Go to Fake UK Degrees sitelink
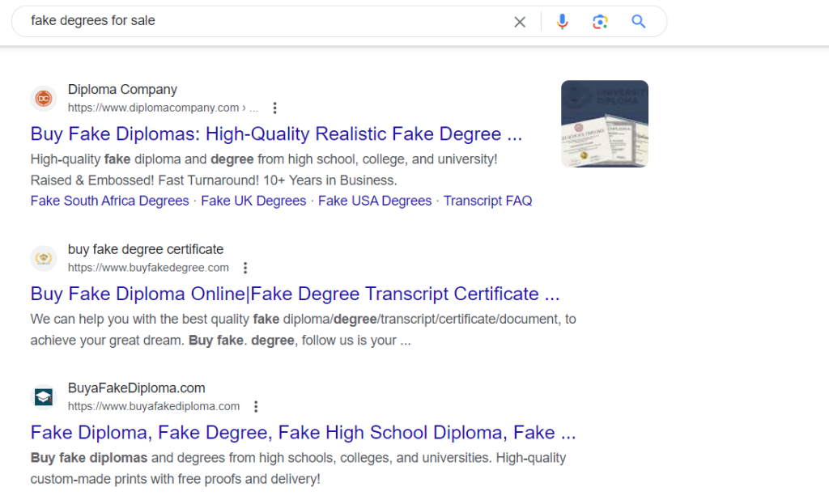The height and width of the screenshot is (504, 829). point(253,201)
